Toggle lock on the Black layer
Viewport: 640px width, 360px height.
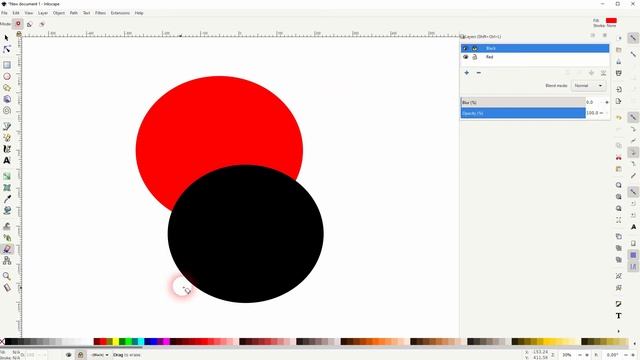pos(475,49)
